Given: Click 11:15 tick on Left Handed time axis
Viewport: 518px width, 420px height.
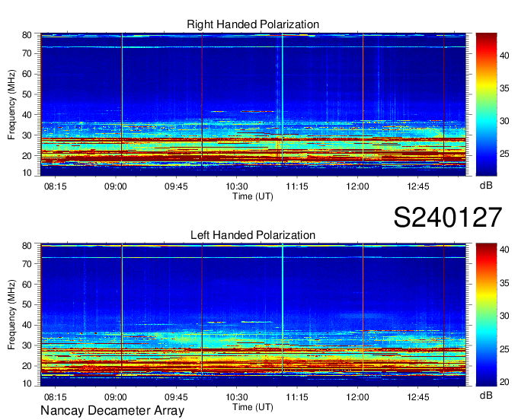Looking at the screenshot, I should 297,397.
